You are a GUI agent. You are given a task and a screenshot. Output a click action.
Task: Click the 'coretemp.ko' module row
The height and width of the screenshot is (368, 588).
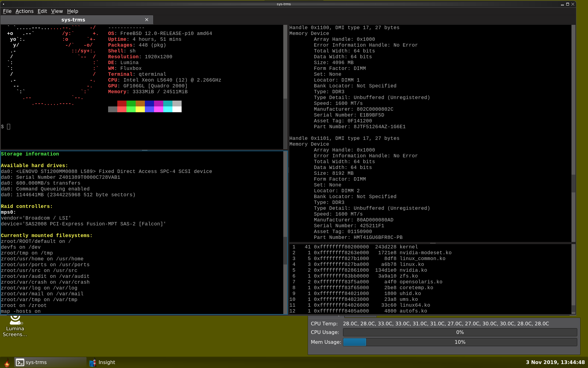click(361, 288)
